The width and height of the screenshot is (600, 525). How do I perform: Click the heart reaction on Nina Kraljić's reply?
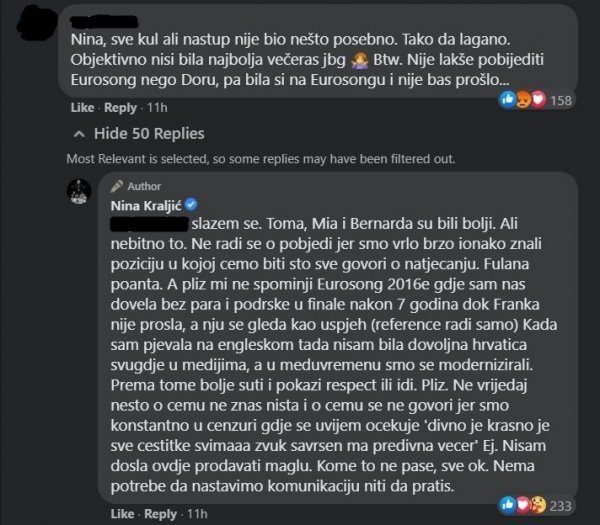523,505
